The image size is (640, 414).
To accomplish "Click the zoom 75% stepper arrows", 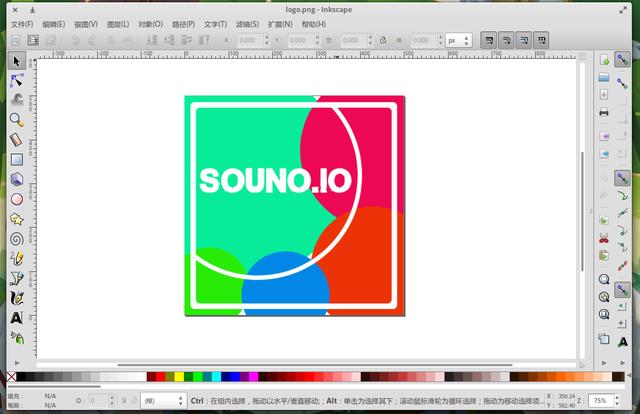I will 617,401.
